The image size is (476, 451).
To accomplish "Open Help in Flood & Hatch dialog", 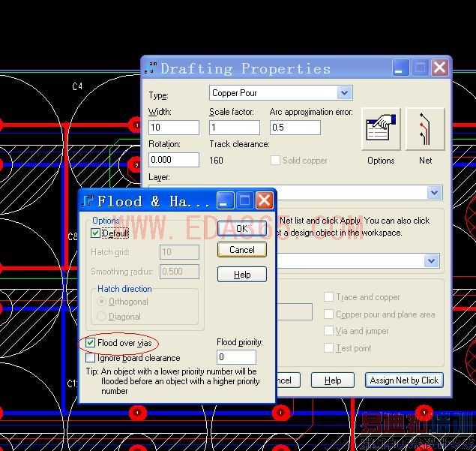I will tap(242, 275).
